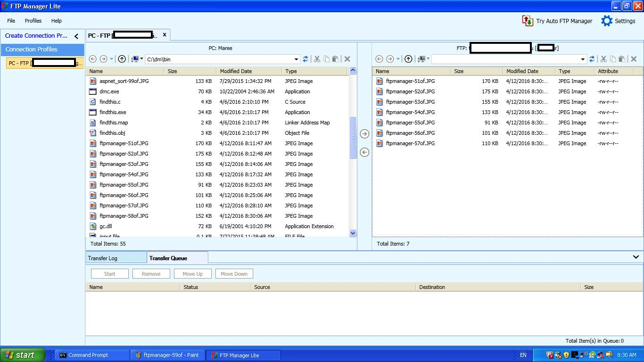Open Command Prompt from the taskbar
The width and height of the screenshot is (644, 362).
88,355
